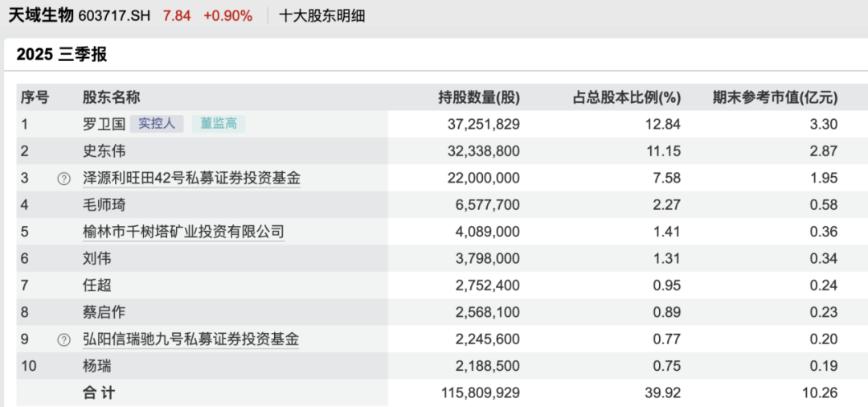868x407 pixels.
Task: Click the 董监高 tag next to 罗卫国
Action: (218, 124)
